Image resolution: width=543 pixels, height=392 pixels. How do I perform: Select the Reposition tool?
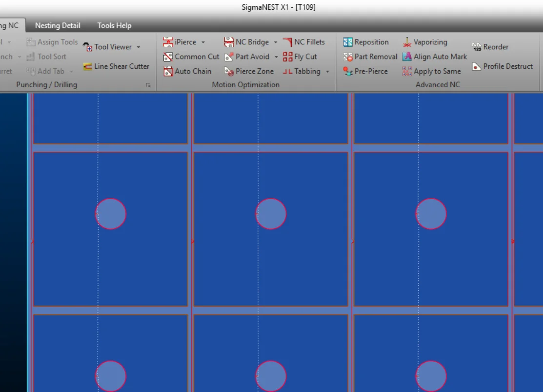pyautogui.click(x=366, y=42)
